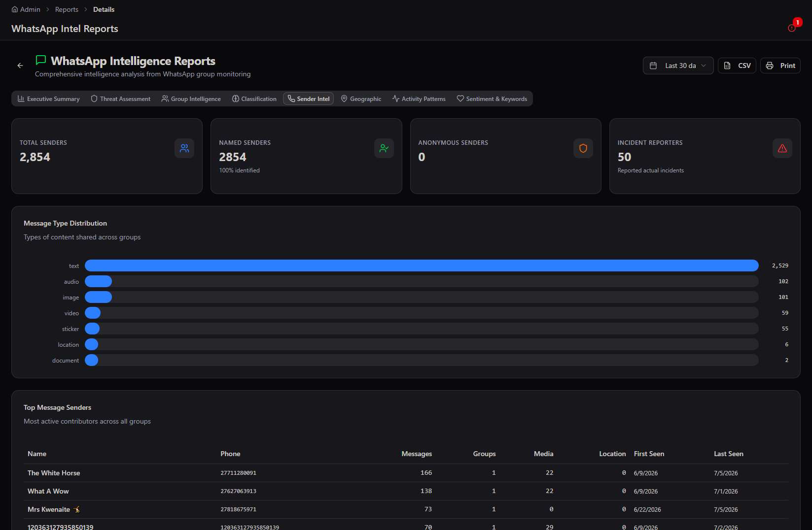Click the Messages column header
Image resolution: width=812 pixels, height=530 pixels.
[x=417, y=454]
